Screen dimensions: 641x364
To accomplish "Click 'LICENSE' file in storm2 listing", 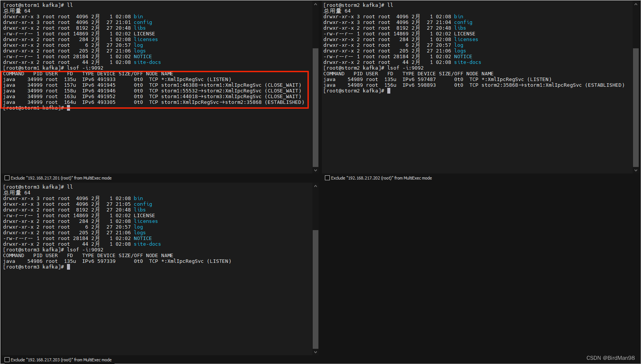I will pos(464,34).
